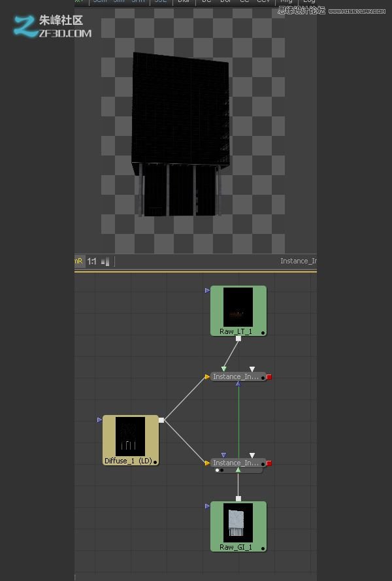This screenshot has width=392, height=581.
Task: Click yellow background input of lower Instance node
Action: [x=207, y=463]
